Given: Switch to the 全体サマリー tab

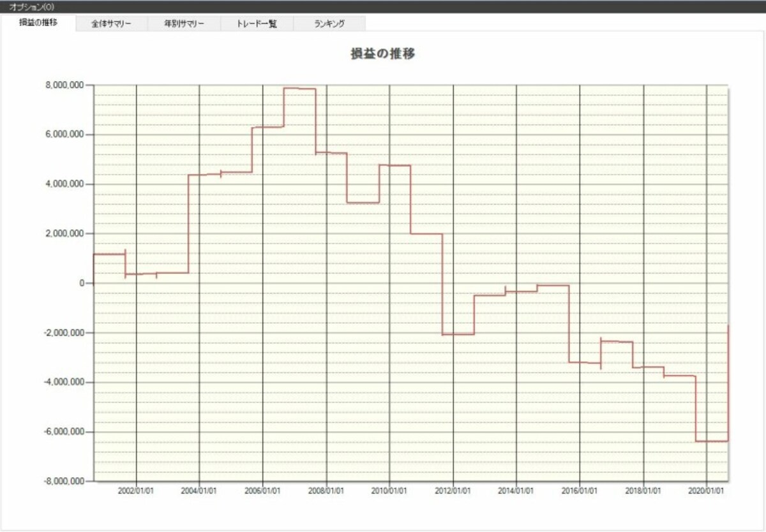Looking at the screenshot, I should tap(111, 24).
